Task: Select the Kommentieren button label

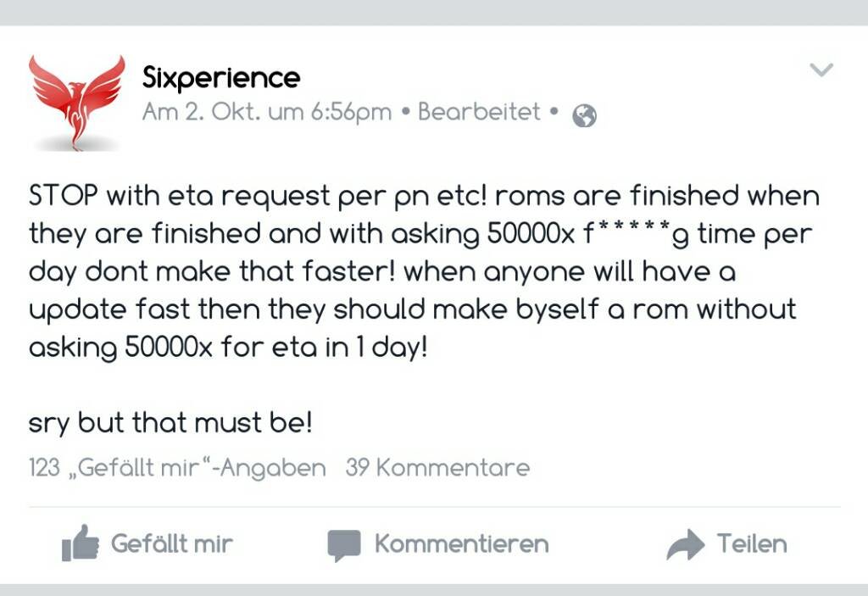Action: tap(462, 544)
